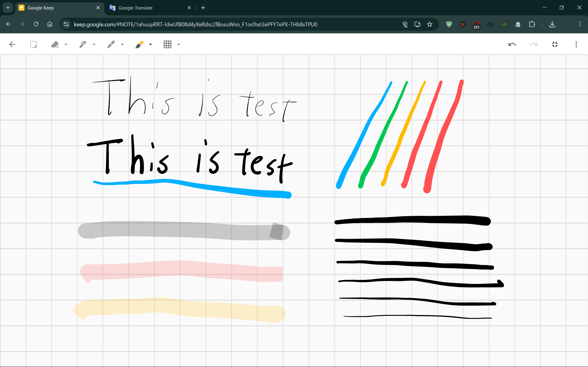Select the yellow Highlighter tool
The height and width of the screenshot is (367, 588).
point(139,44)
